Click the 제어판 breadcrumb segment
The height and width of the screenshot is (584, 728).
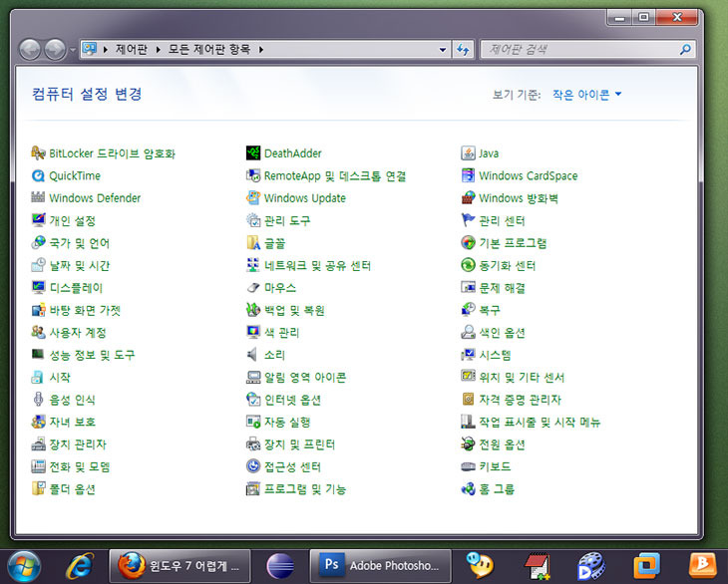132,49
